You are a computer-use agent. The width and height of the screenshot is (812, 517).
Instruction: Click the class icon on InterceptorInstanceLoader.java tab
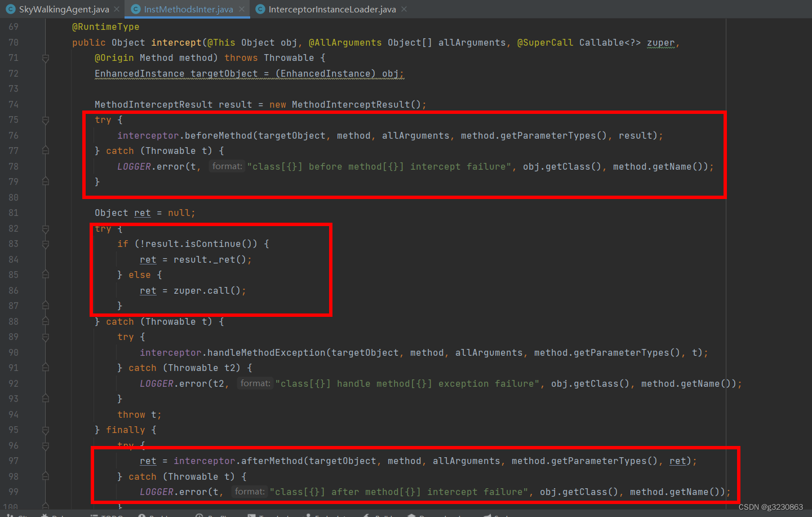(260, 9)
